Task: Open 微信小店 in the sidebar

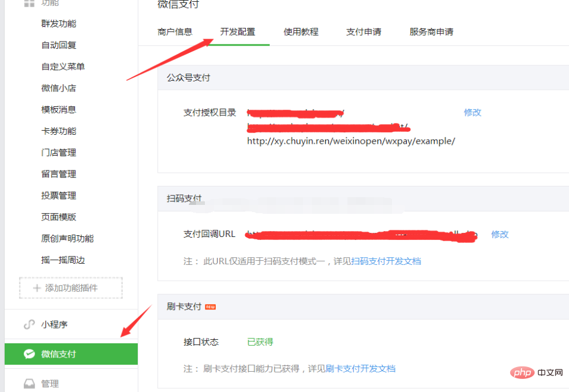Action: (x=59, y=88)
